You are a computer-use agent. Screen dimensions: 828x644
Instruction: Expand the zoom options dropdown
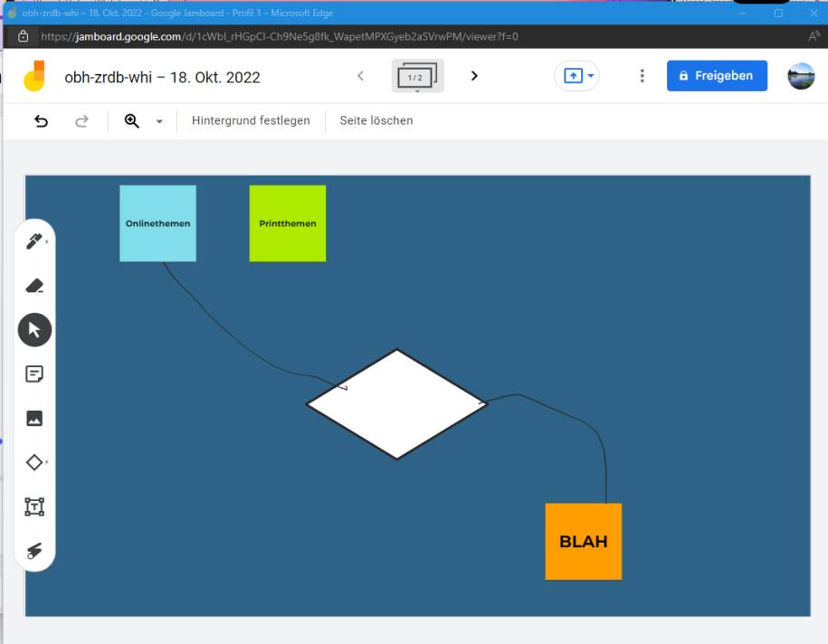pos(159,120)
